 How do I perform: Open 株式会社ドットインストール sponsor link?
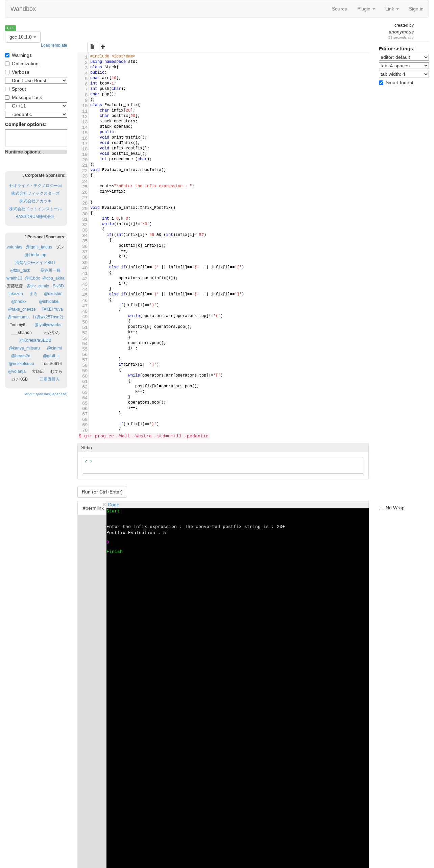(35, 209)
